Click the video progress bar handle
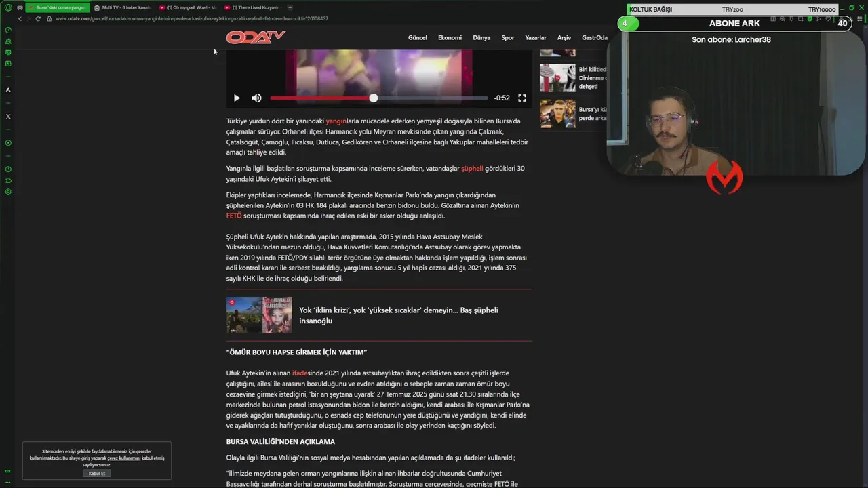The width and height of the screenshot is (868, 488). (x=373, y=98)
